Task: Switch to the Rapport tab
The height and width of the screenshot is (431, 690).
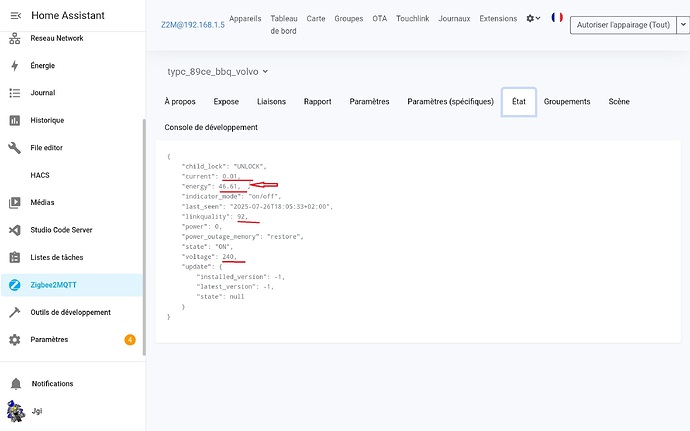Action: [318, 102]
